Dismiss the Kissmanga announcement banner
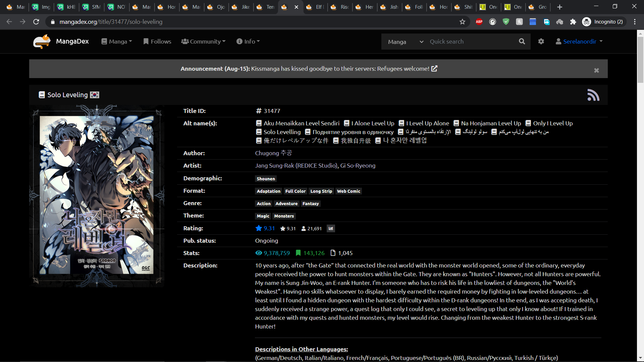The width and height of the screenshot is (644, 362). (596, 70)
